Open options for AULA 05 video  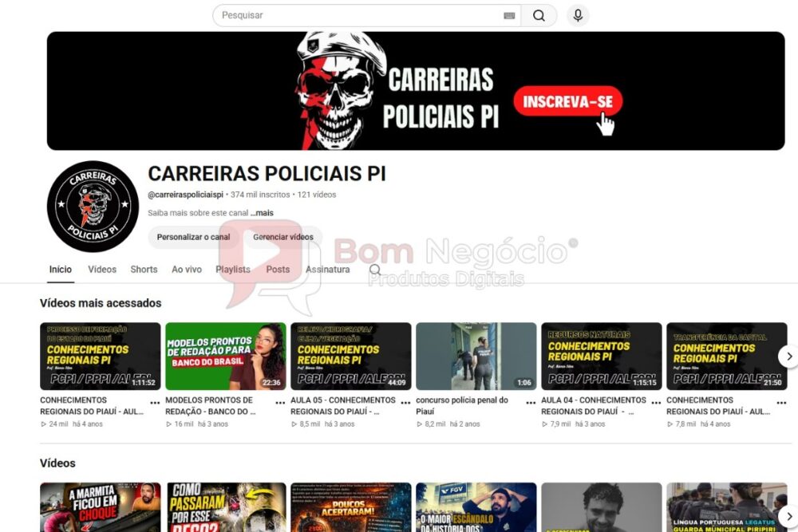click(405, 403)
